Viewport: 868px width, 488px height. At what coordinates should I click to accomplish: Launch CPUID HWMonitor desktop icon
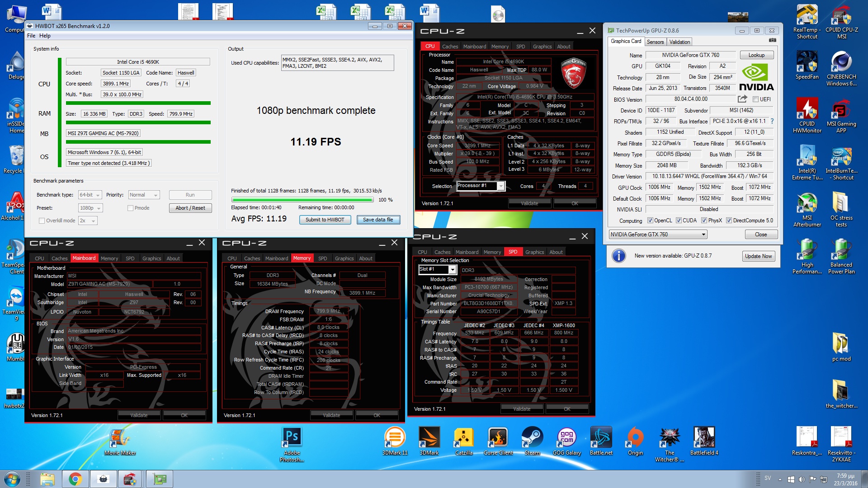click(807, 115)
